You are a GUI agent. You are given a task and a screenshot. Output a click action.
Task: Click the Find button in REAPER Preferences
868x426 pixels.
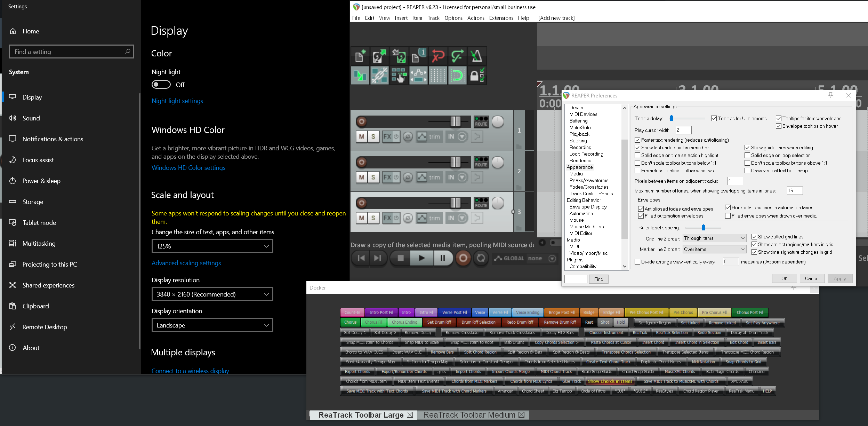[x=599, y=279]
